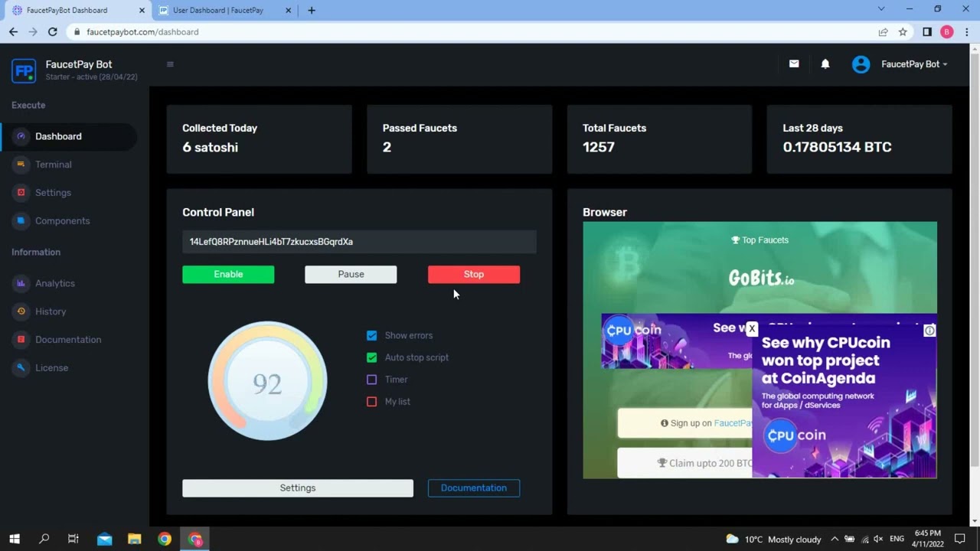Click the red Stop button

pyautogui.click(x=474, y=274)
